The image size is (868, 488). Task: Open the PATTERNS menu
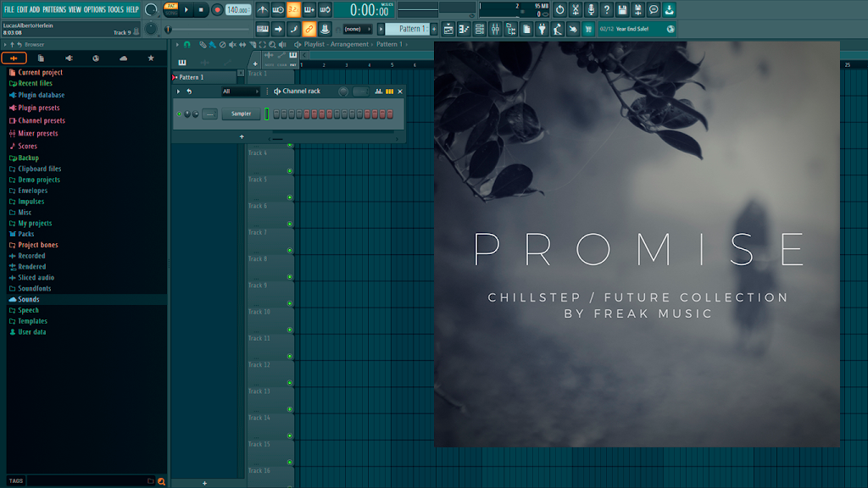point(54,9)
